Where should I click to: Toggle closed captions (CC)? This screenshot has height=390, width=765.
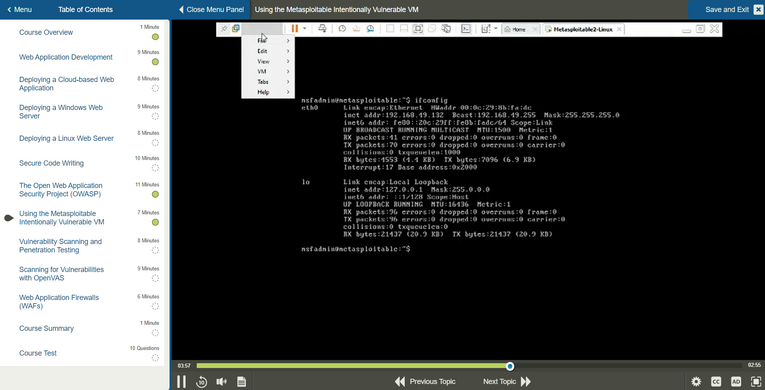click(716, 382)
